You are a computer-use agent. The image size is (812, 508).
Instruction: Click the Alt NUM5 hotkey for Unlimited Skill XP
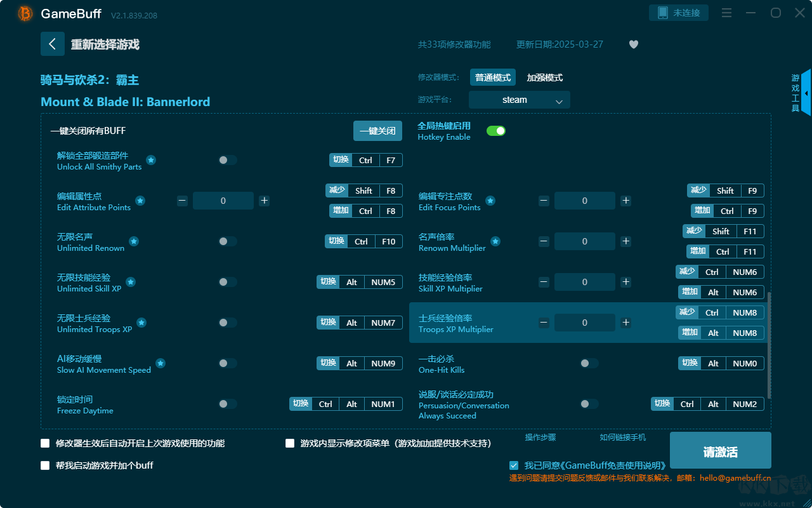[x=360, y=282]
